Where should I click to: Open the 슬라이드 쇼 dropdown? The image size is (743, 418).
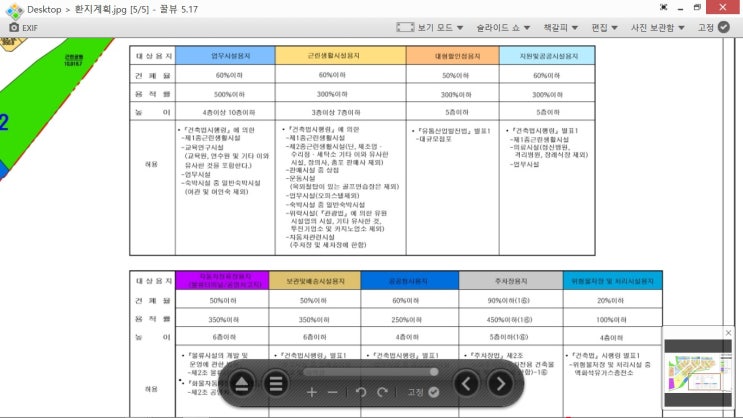[x=503, y=27]
